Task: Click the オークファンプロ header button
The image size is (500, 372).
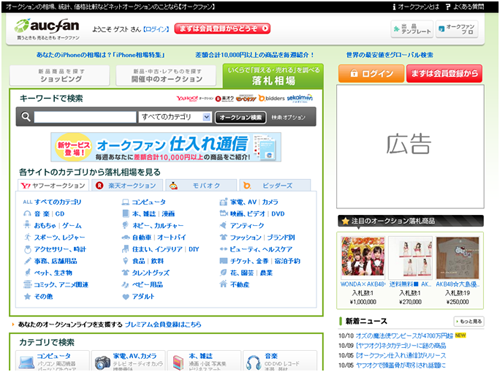Action: point(457,29)
